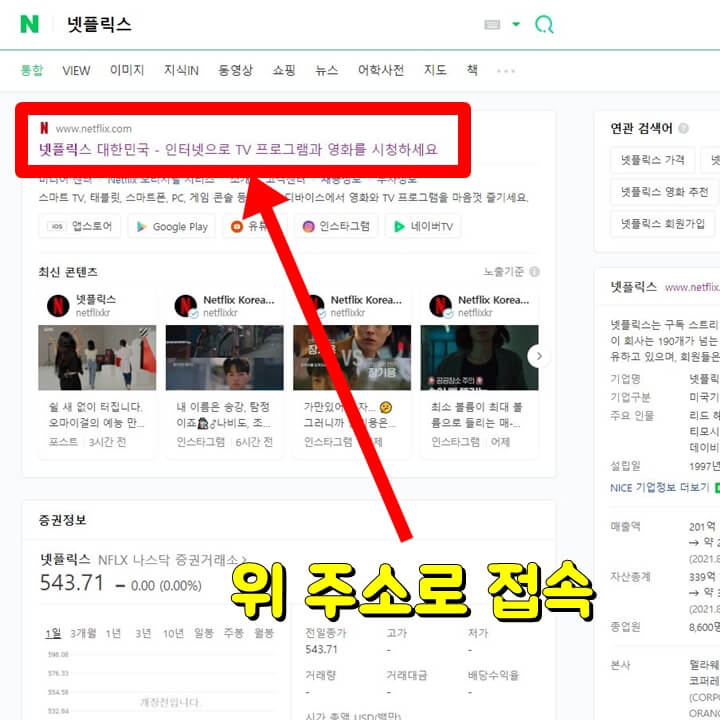Show next content cards with the right chevron
The height and width of the screenshot is (720, 720).
[x=539, y=356]
